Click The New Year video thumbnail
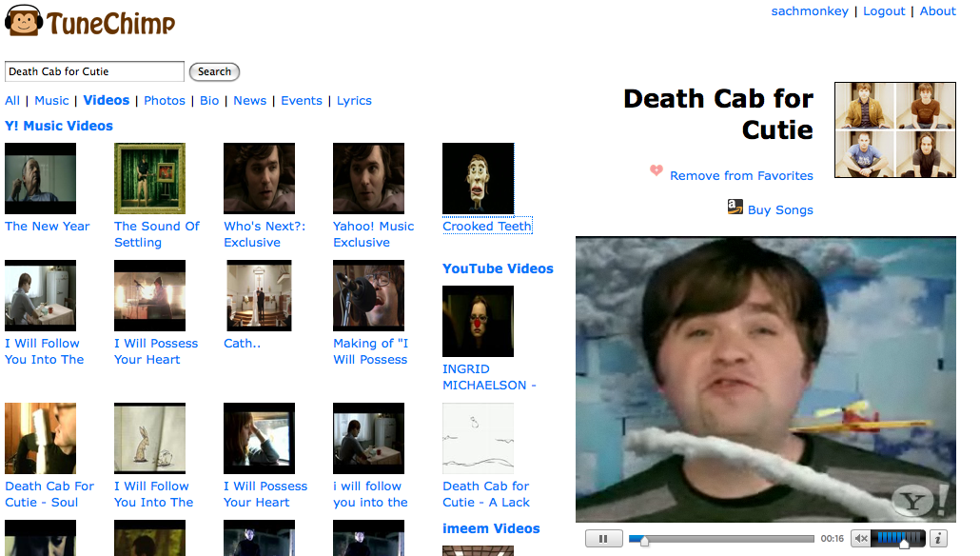The width and height of the screenshot is (980, 556). (x=41, y=179)
